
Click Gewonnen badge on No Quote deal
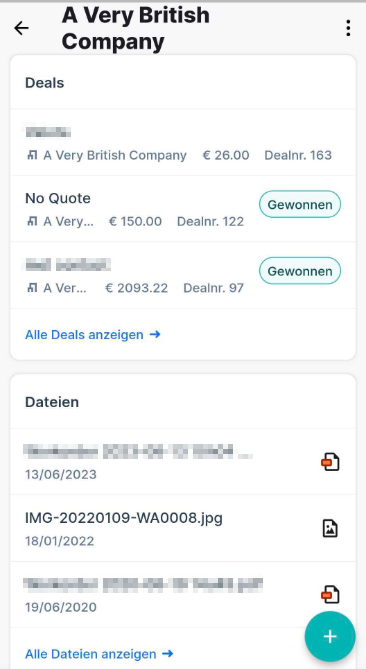pos(300,204)
